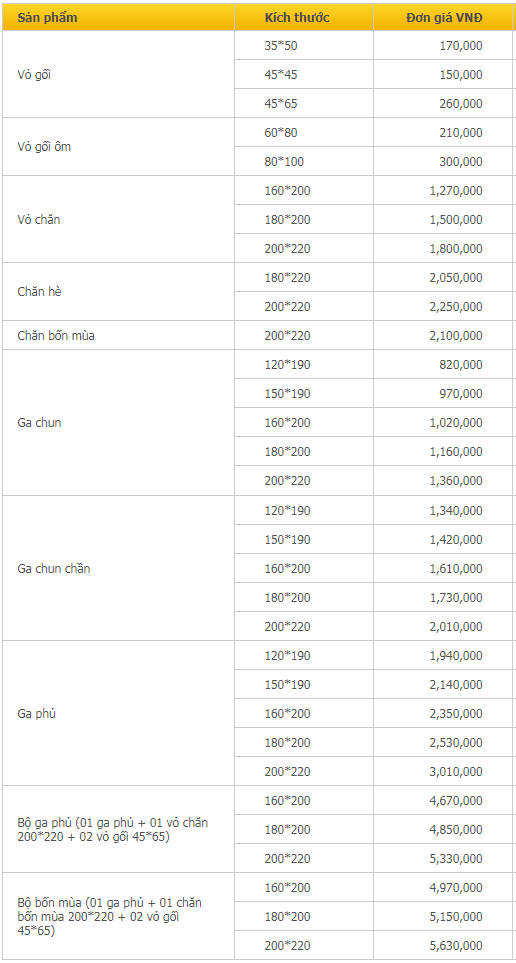Select the Vỏ gối ôm product cell
Image resolution: width=516 pixels, height=963 pixels.
[118, 147]
